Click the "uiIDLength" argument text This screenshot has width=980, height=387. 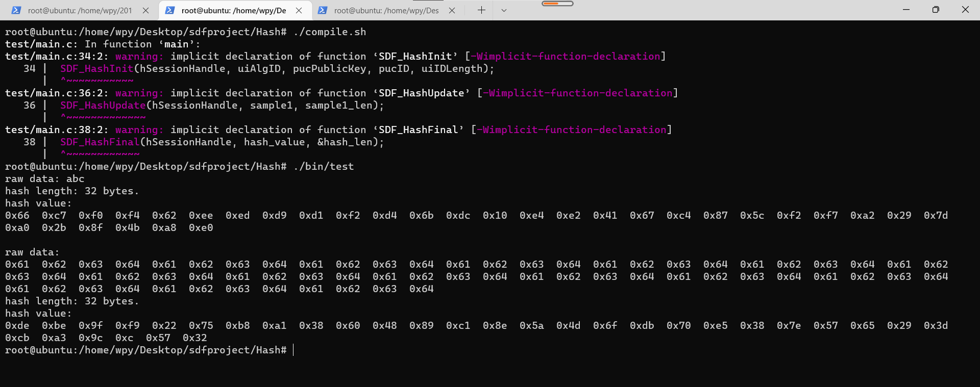[x=452, y=68]
